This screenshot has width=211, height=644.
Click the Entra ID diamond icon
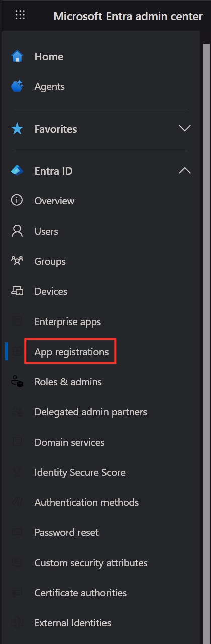(17, 171)
